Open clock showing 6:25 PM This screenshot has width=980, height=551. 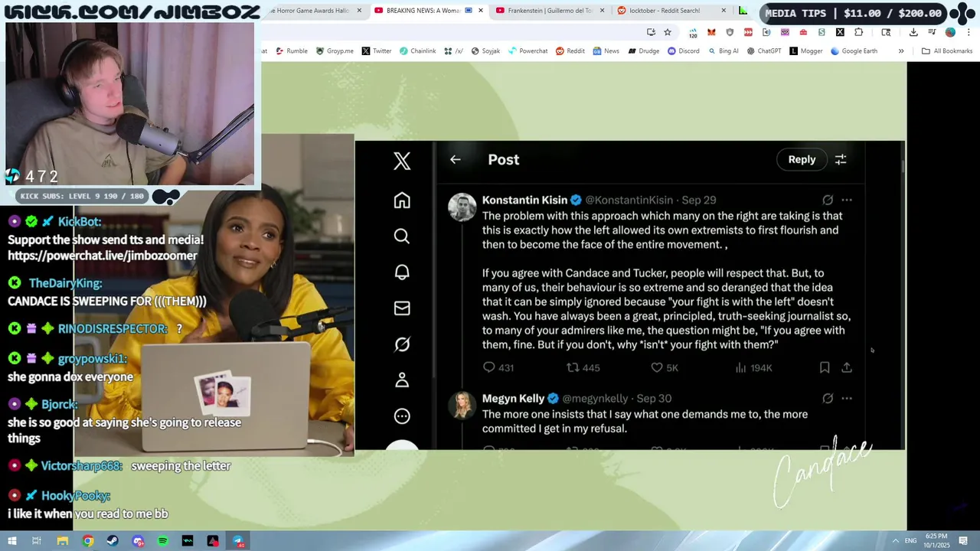point(936,540)
